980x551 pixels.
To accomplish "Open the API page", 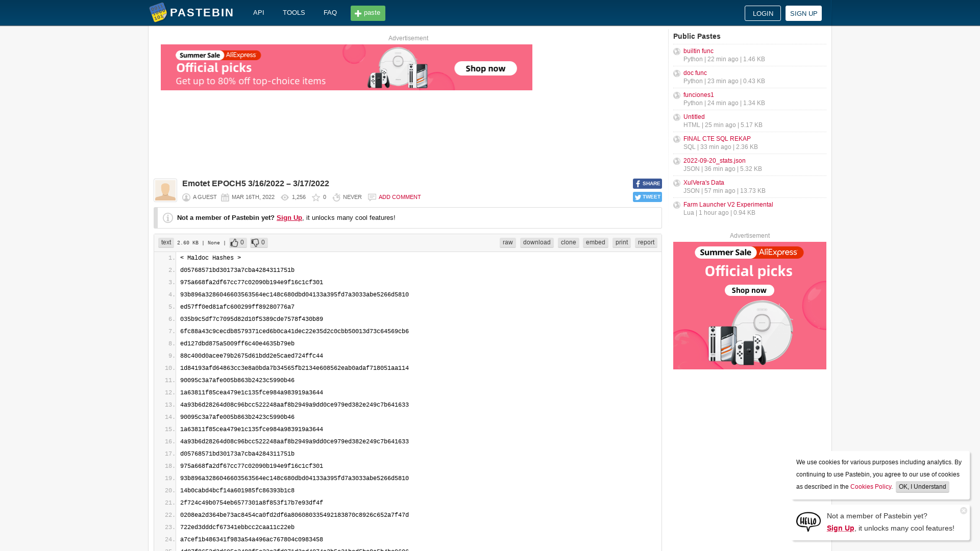I will [259, 13].
